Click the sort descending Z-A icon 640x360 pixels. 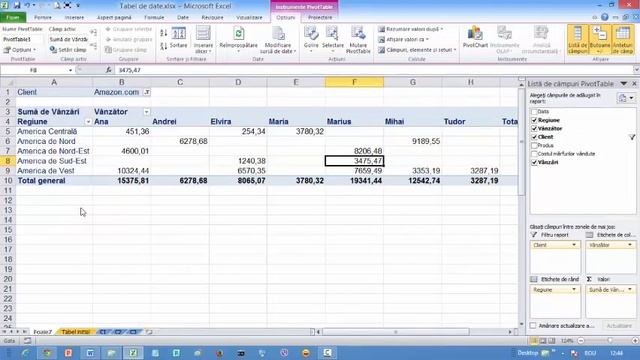tap(164, 46)
